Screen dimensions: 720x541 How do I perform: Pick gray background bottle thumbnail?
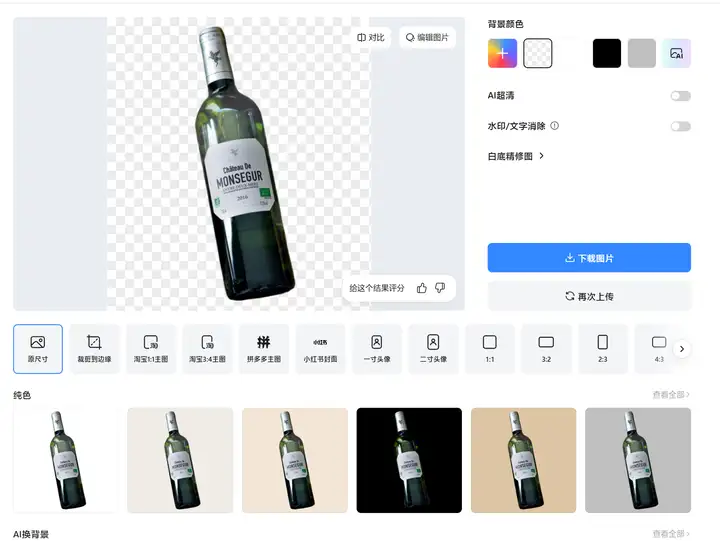[x=638, y=460]
